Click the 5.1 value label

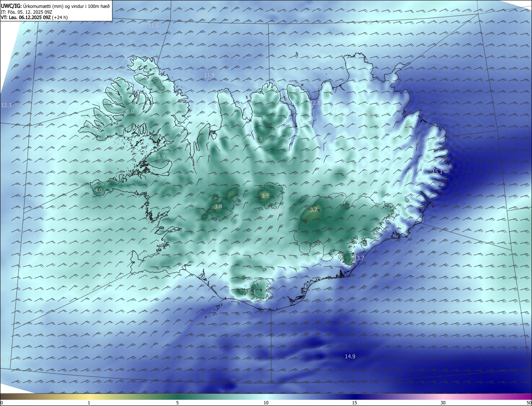point(252,292)
